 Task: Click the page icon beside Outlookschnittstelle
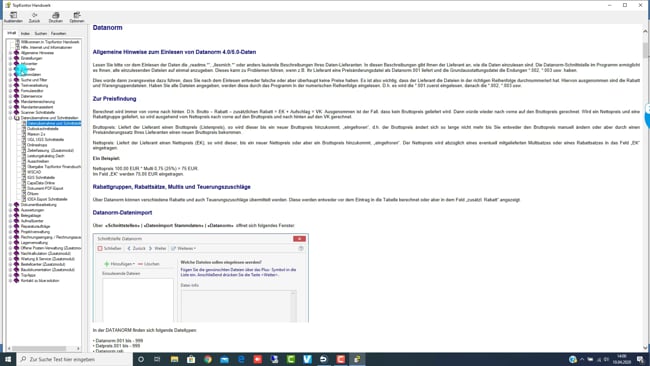pyautogui.click(x=24, y=129)
